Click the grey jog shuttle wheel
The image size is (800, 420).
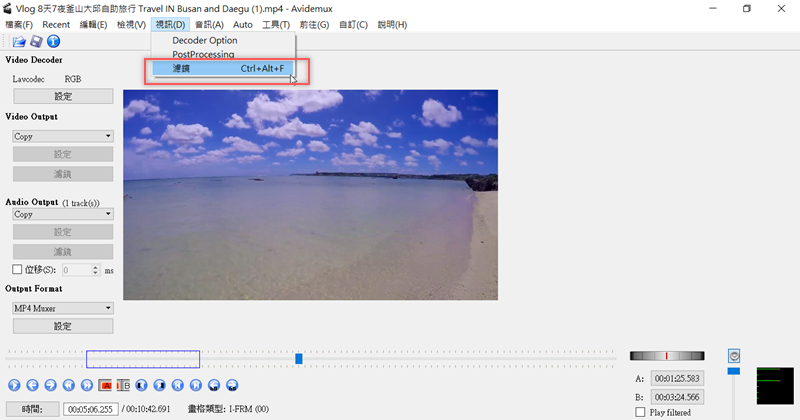(667, 356)
